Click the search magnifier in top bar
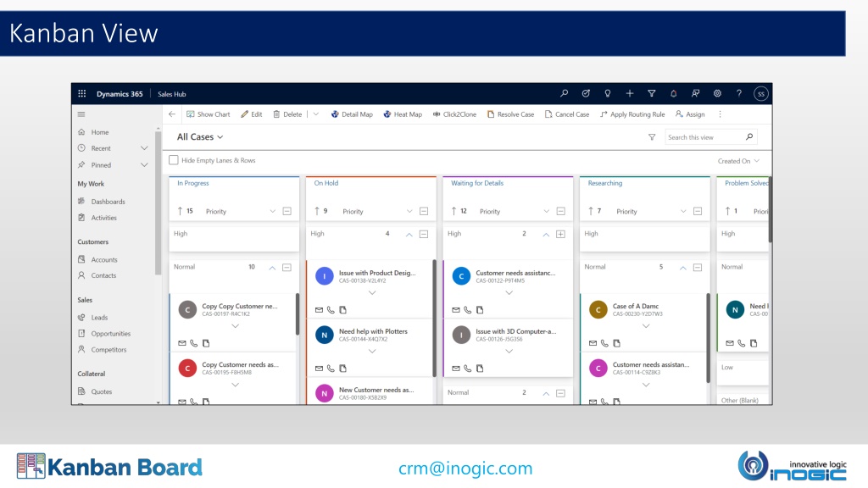The width and height of the screenshot is (868, 488). click(564, 93)
